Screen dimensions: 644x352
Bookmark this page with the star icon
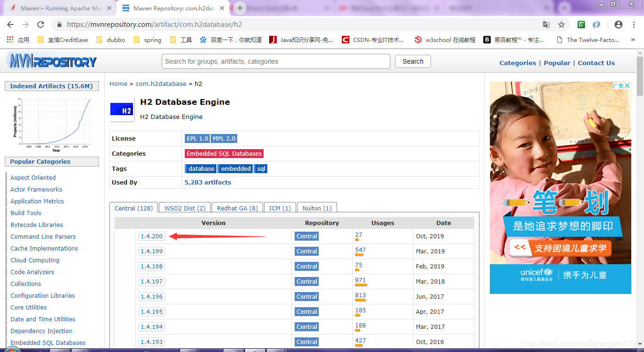561,25
